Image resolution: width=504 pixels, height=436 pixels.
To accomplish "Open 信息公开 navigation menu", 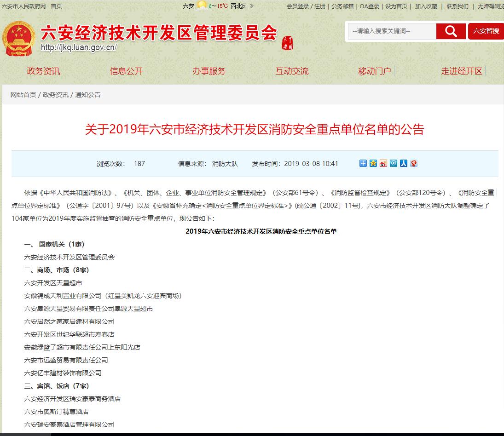I will point(126,71).
